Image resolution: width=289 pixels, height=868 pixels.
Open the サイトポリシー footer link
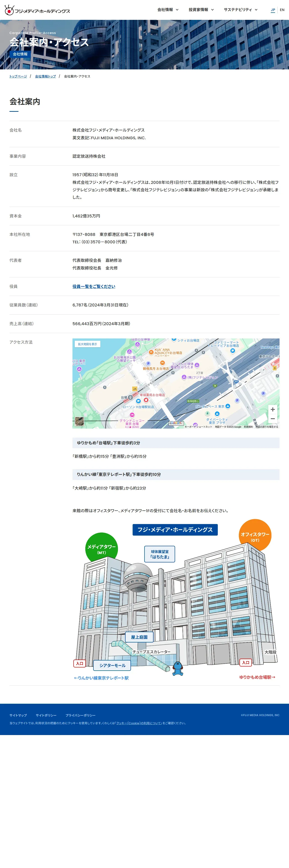coord(46,715)
